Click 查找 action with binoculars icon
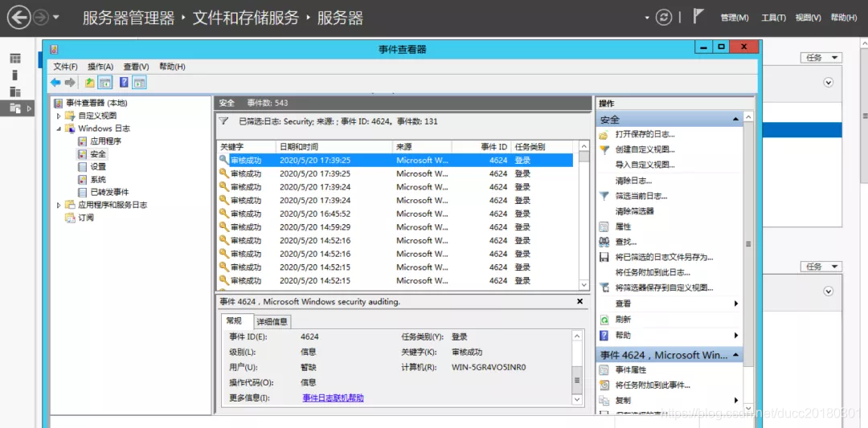This screenshot has width=868, height=428. (625, 242)
